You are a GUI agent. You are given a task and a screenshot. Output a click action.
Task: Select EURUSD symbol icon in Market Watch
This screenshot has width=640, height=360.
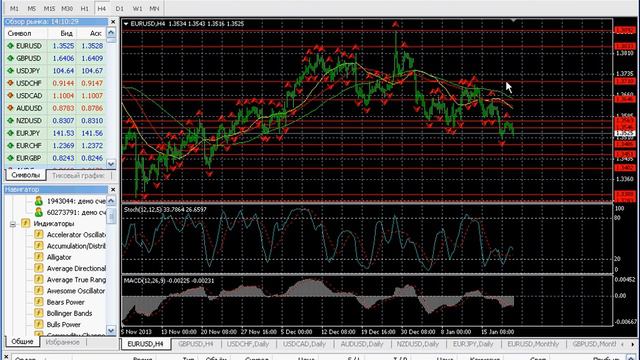pyautogui.click(x=11, y=46)
